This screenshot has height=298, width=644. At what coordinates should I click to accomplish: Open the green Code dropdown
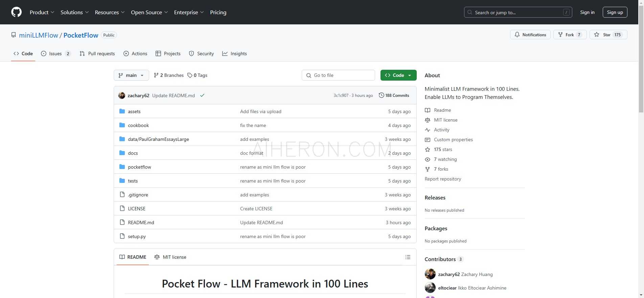pyautogui.click(x=398, y=75)
